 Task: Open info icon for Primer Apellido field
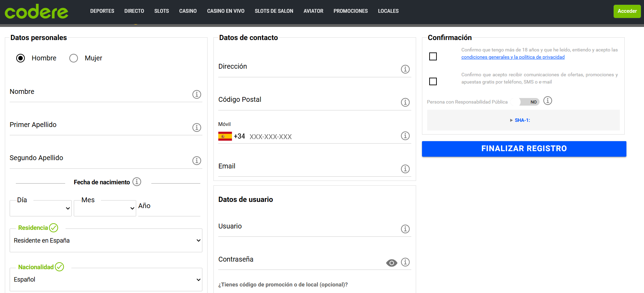(197, 127)
